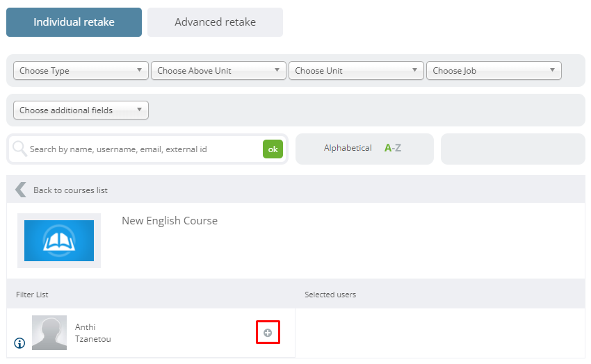This screenshot has width=591, height=364.
Task: Open Choose additional fields dropdown
Action: (x=81, y=110)
